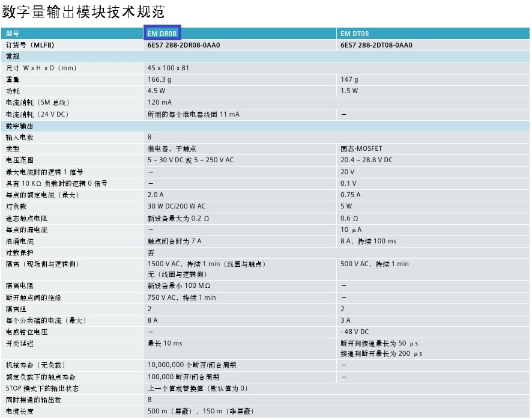
Task: Click weight value 166.3 g
Action: (159, 79)
